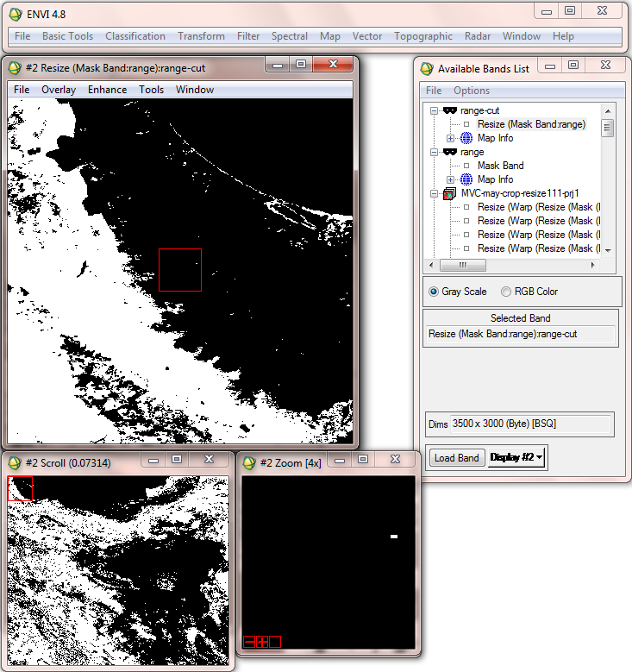
Task: Select 'Resize (Mask Band:range)' tree row
Action: 531,124
